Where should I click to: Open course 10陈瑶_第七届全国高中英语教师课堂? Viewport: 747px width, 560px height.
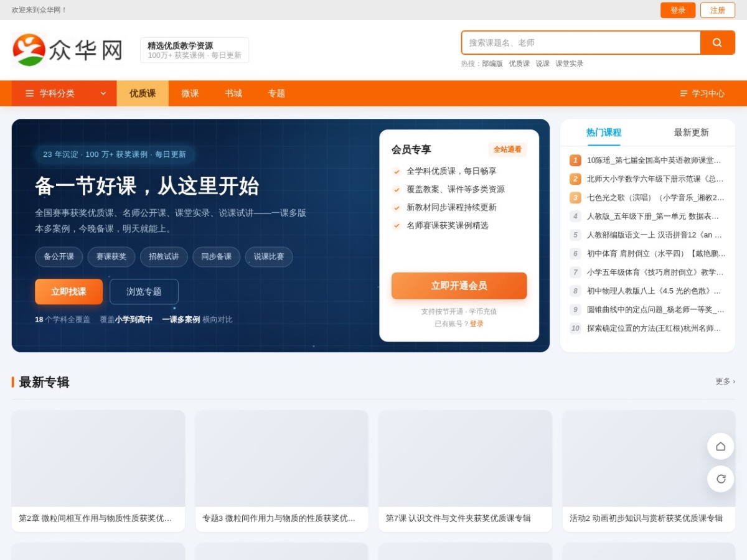[654, 161]
